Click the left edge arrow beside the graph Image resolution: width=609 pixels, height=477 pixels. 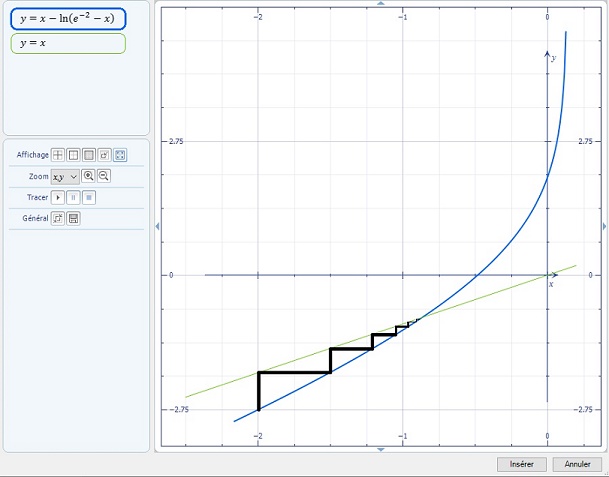click(x=156, y=226)
